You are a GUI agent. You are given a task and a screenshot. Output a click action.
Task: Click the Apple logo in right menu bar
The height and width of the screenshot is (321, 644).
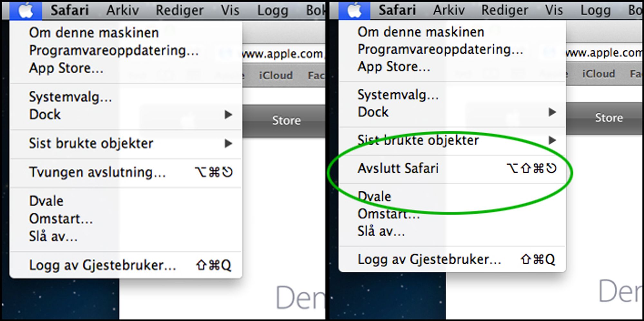[x=354, y=10]
